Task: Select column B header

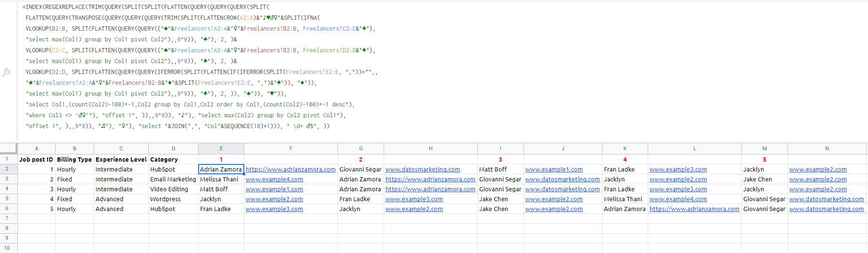Action: click(x=74, y=148)
